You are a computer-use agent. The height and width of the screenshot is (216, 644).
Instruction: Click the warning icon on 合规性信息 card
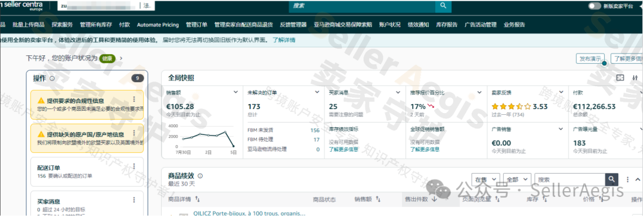tap(41, 101)
